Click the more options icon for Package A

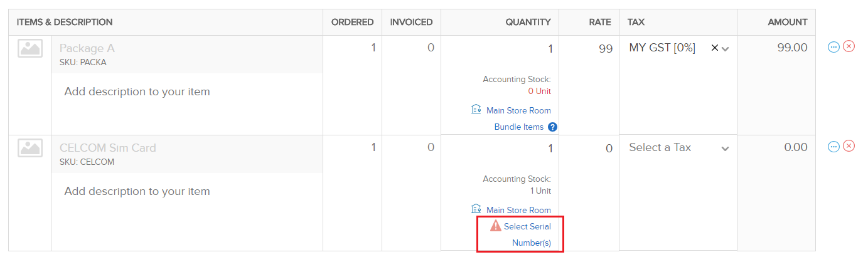click(833, 47)
